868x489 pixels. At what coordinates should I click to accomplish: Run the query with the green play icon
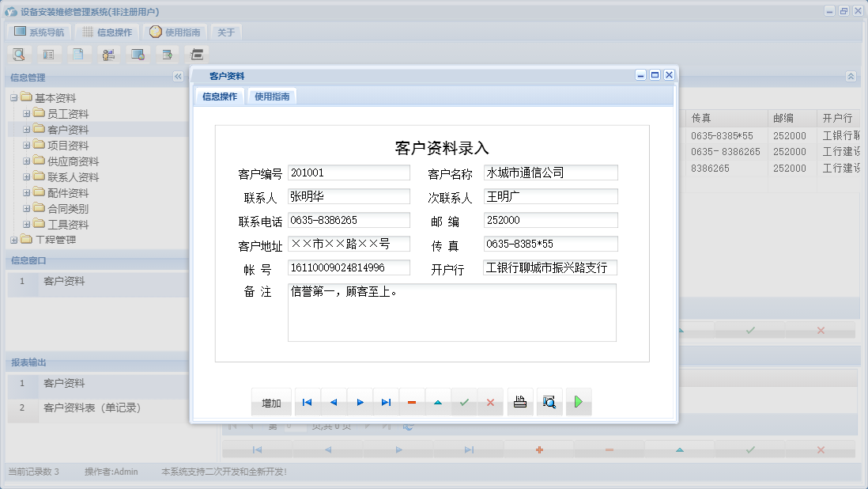(x=578, y=402)
